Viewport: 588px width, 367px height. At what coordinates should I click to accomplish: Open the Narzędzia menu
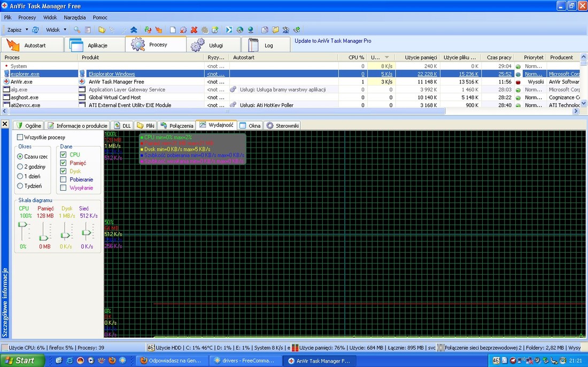(x=75, y=17)
